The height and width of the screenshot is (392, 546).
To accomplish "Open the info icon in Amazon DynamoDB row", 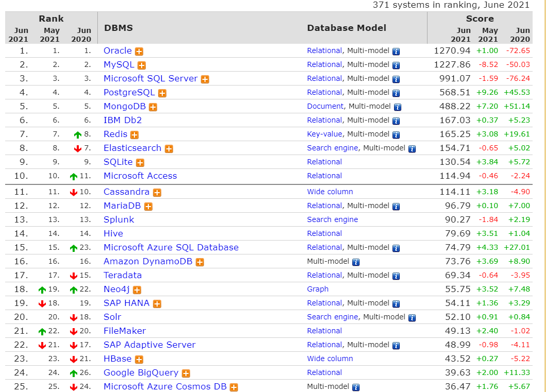I will (x=355, y=262).
